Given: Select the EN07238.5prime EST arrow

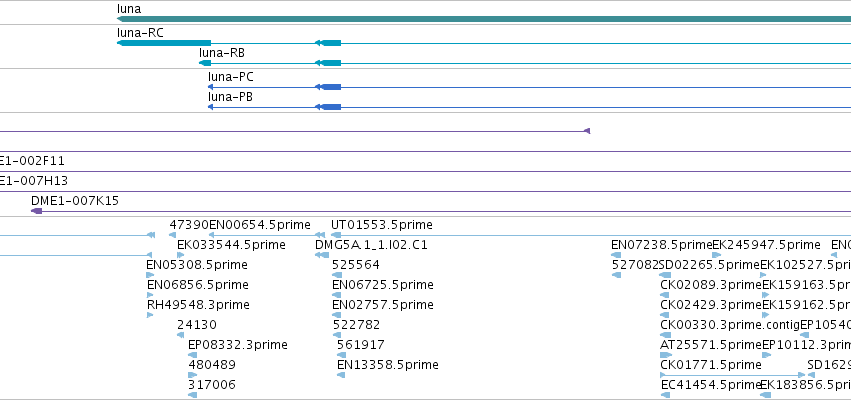Looking at the screenshot, I should [616, 255].
